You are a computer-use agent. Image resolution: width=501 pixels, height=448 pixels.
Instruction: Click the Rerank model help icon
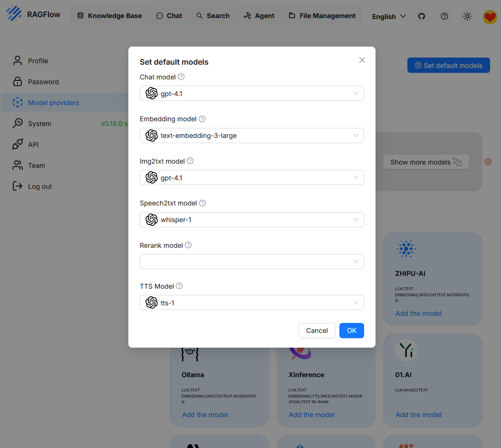click(188, 245)
